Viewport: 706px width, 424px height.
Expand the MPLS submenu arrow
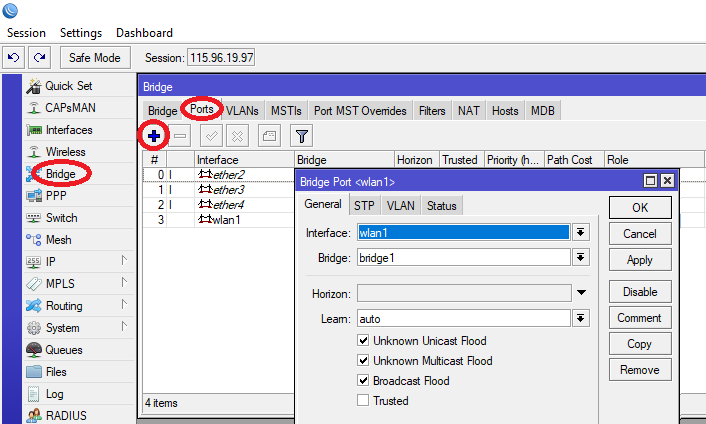click(124, 282)
